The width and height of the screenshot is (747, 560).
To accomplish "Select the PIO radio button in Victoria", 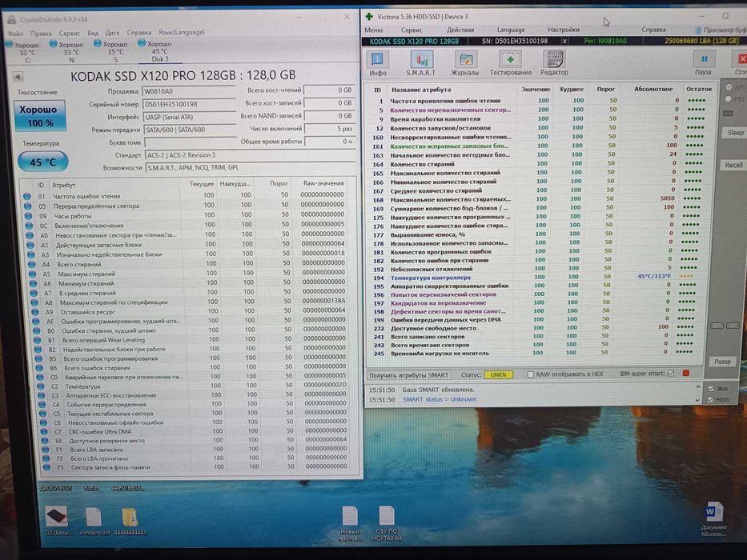I will (x=728, y=99).
